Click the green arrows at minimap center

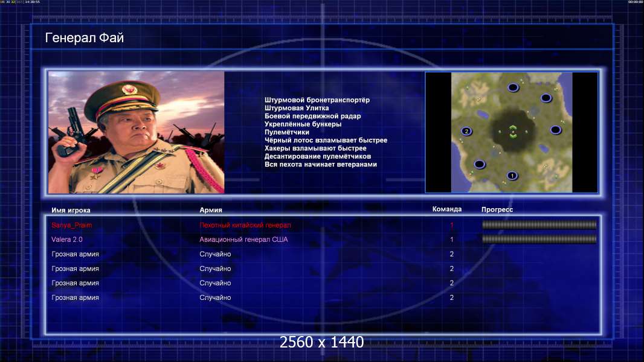(x=512, y=131)
